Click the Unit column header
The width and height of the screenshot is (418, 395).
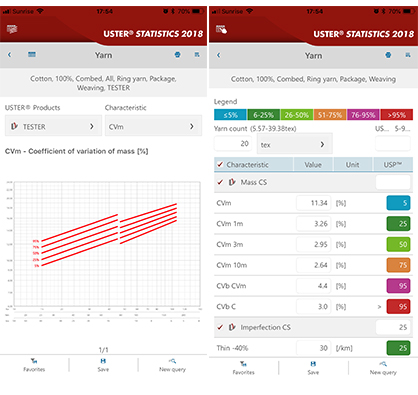pos(352,165)
